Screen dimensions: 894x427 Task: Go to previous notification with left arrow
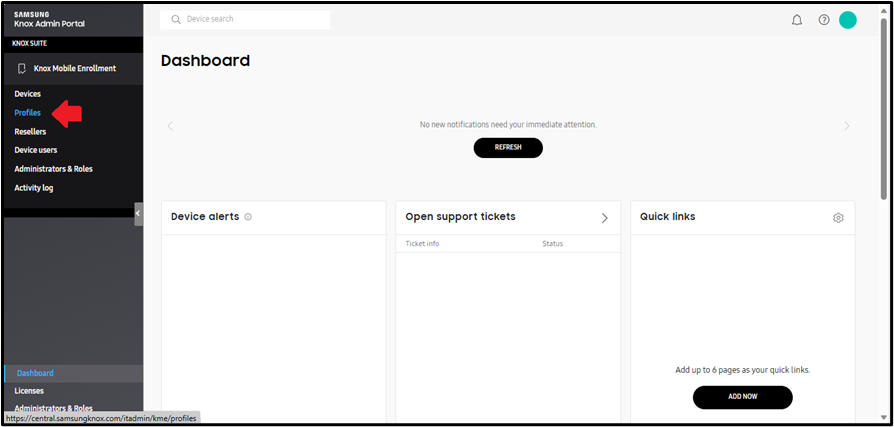tap(170, 126)
